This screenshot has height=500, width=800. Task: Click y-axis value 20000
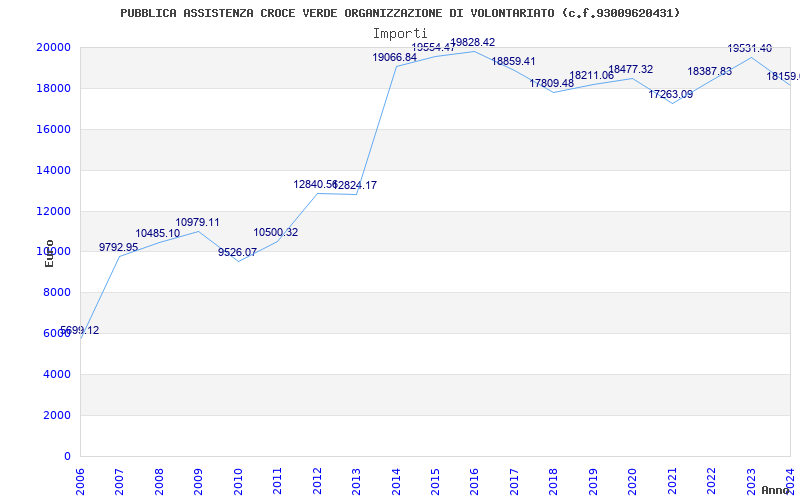point(53,47)
